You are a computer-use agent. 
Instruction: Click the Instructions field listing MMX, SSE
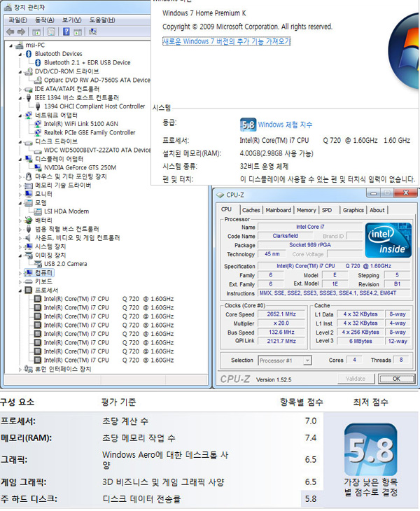click(x=334, y=293)
